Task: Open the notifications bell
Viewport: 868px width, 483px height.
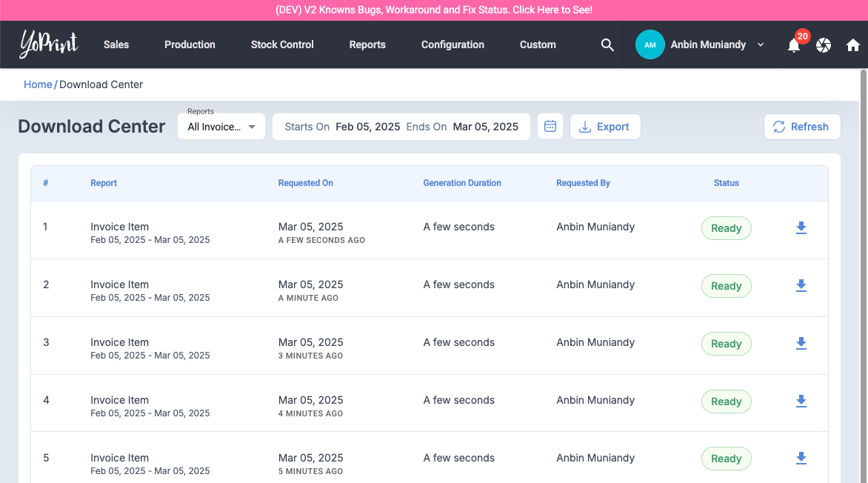Action: tap(794, 45)
